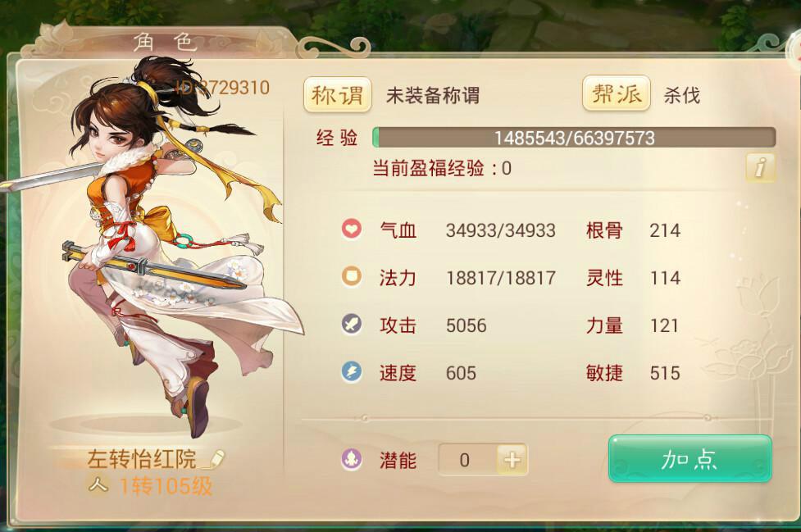Click the red heart 气血 icon
Viewport: 801px width, 532px height.
pos(352,229)
